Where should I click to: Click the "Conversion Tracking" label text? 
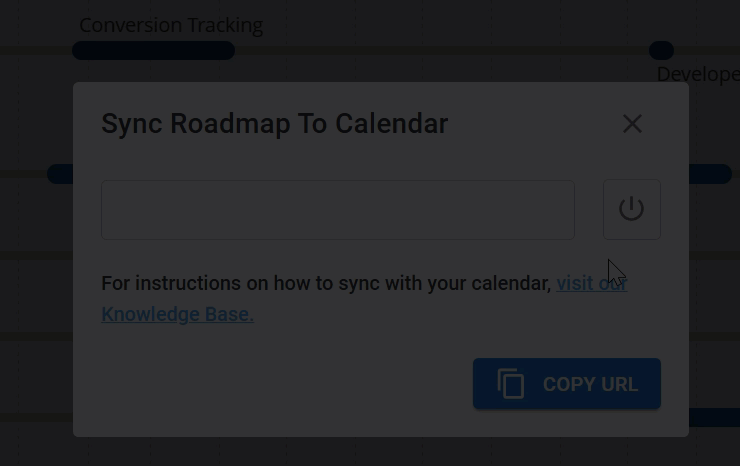[x=171, y=26]
